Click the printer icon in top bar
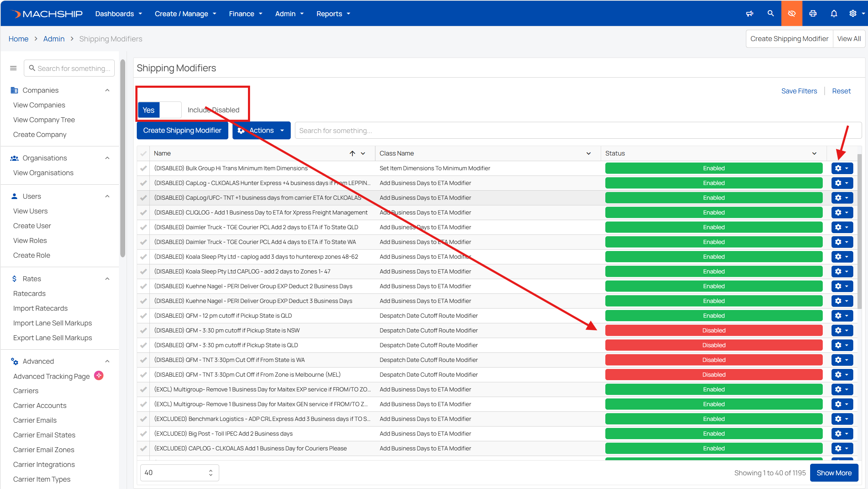This screenshot has width=868, height=489. click(813, 14)
